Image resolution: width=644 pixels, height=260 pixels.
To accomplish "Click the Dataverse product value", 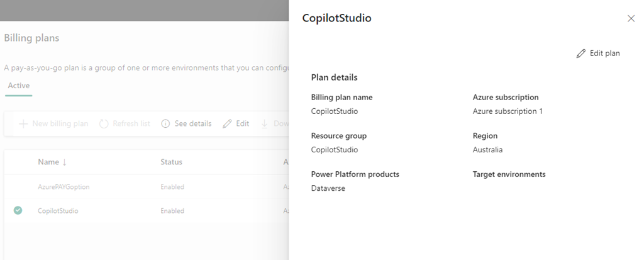I will [328, 188].
